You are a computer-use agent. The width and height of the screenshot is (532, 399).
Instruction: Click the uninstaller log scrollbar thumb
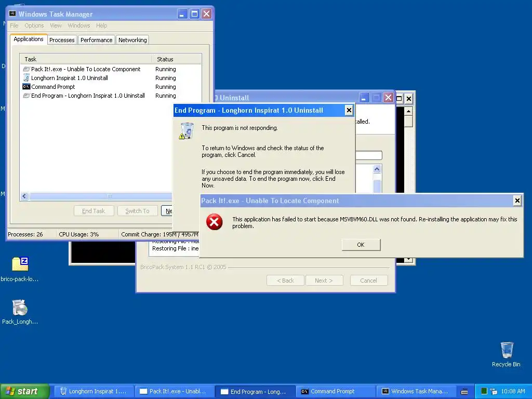pos(377,187)
